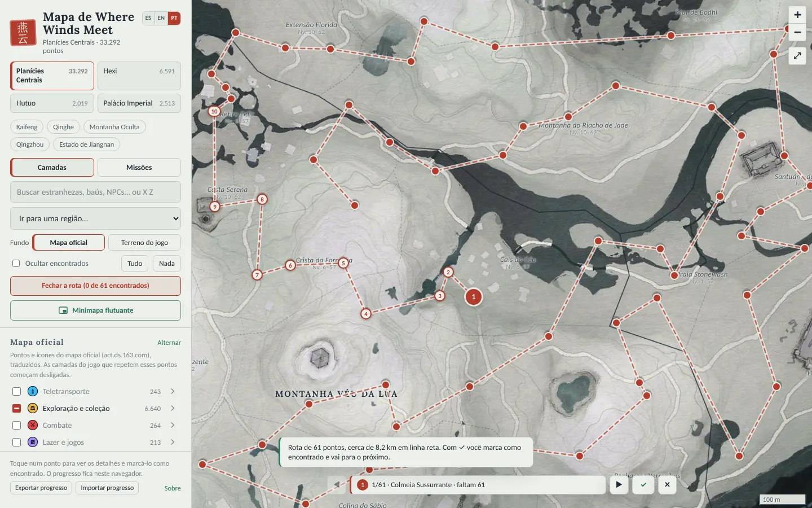The width and height of the screenshot is (812, 508).
Task: Switch background to Terreno do jogo
Action: (x=144, y=242)
